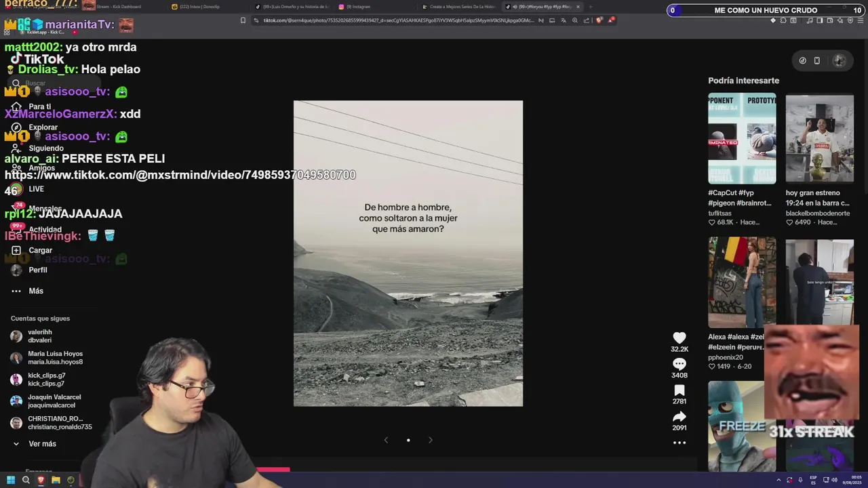
Task: Open the 'hoy gran estreno' video thumbnail
Action: point(819,138)
